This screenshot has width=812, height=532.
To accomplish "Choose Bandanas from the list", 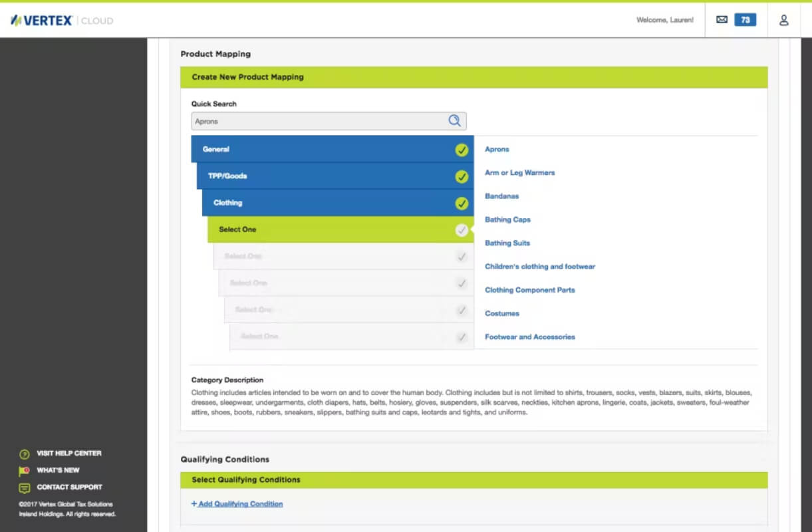I will (501, 196).
